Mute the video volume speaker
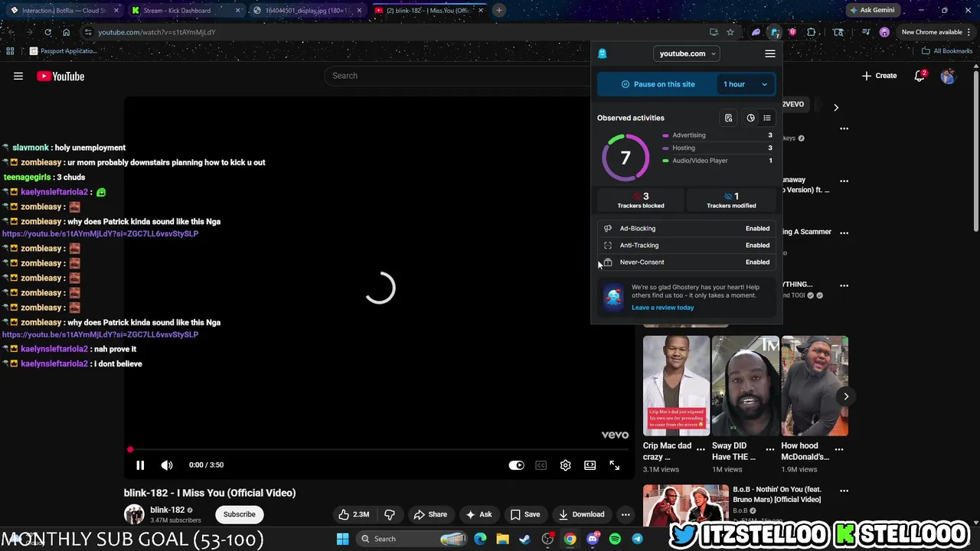980x551 pixels. [x=167, y=465]
